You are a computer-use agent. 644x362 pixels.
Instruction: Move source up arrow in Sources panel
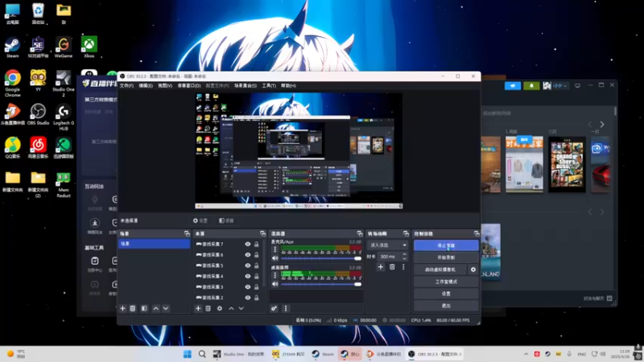coord(231,308)
